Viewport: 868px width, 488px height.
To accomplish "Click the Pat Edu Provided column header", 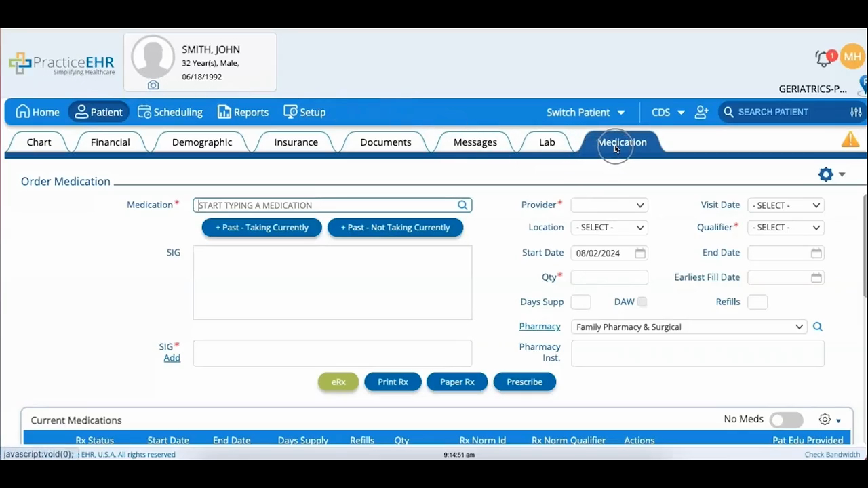I will coord(808,440).
